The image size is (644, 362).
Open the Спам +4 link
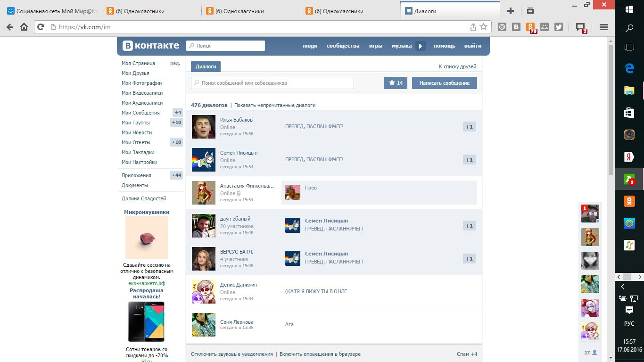click(467, 354)
